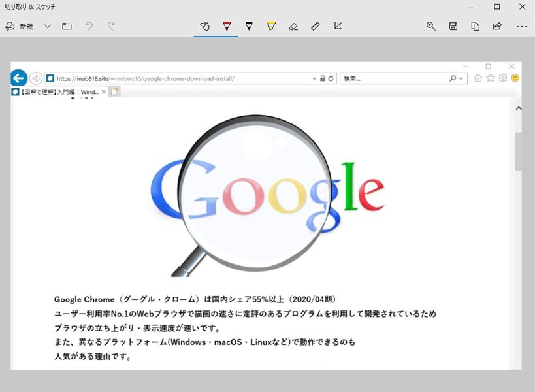535x392 pixels.
Task: Expand the address bar dropdown arrow
Action: click(314, 79)
